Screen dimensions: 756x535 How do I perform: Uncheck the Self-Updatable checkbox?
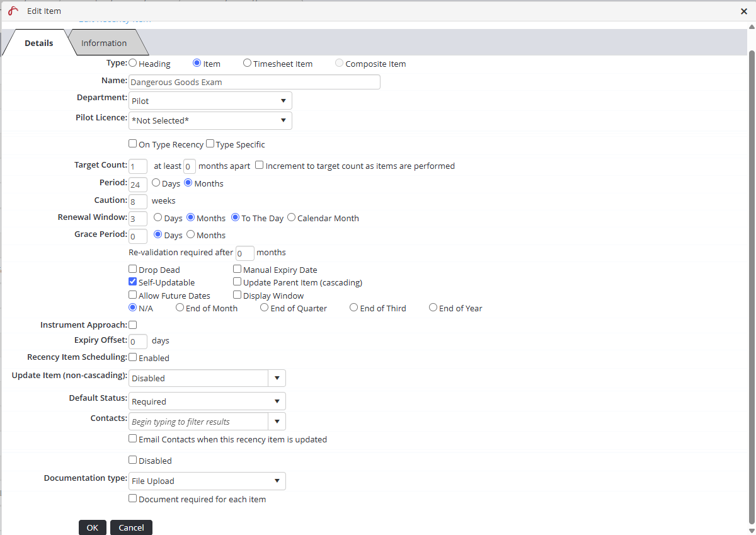click(133, 282)
